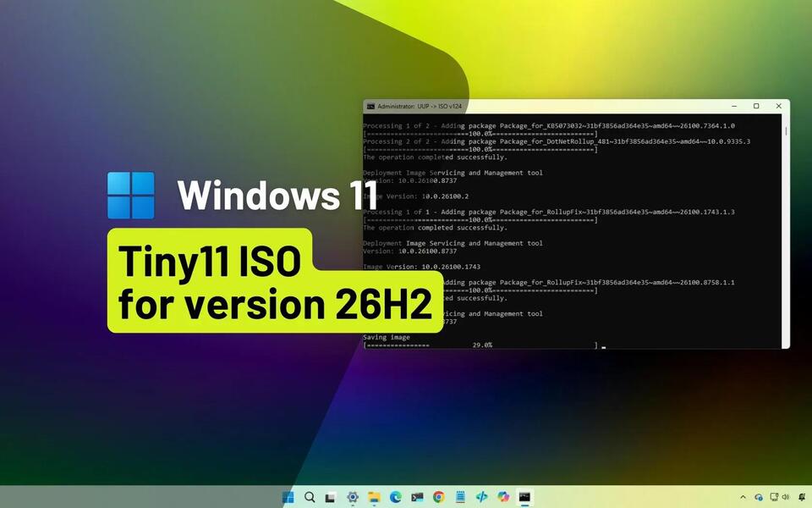Select the active Command Prompt taskbar icon

pyautogui.click(x=524, y=497)
